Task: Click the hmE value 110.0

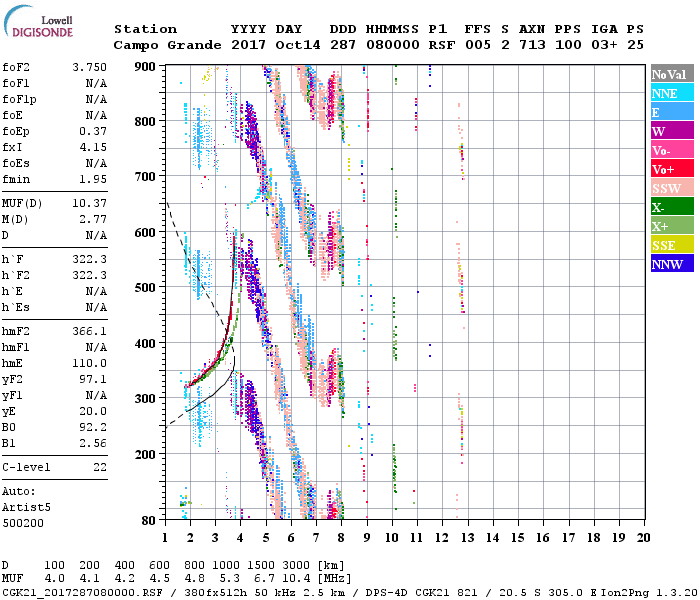Action: coord(89,363)
